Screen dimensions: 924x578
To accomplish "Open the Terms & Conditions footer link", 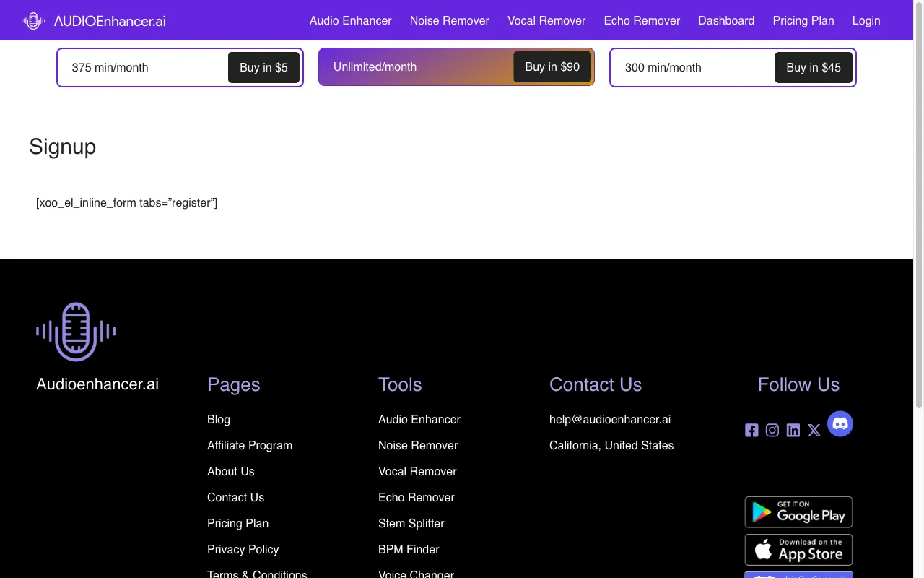I will pos(257,574).
